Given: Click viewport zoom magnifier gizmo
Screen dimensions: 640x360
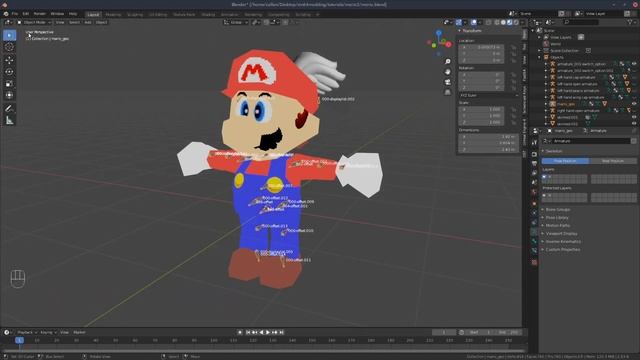Looking at the screenshot, I should pos(448,61).
